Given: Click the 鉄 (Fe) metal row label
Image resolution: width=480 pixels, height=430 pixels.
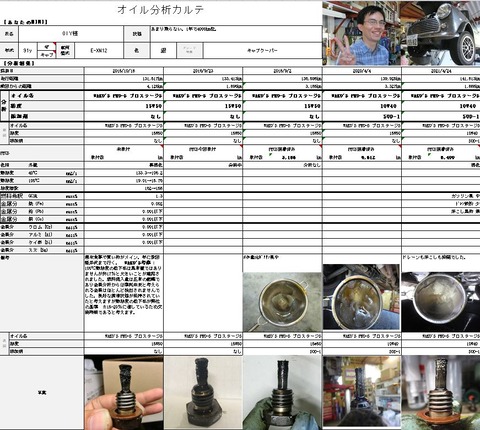Looking at the screenshot, I should point(42,204).
